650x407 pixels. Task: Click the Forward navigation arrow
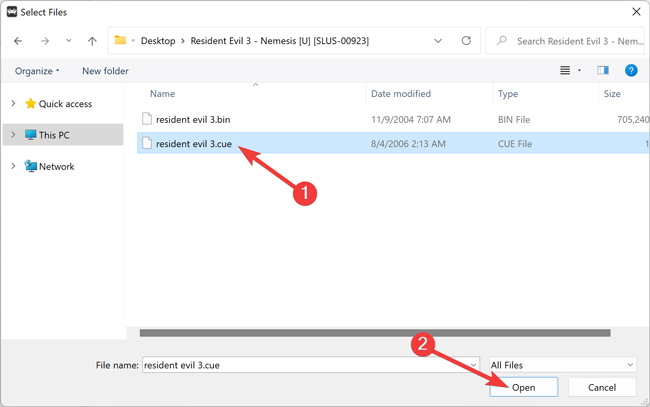pyautogui.click(x=43, y=41)
